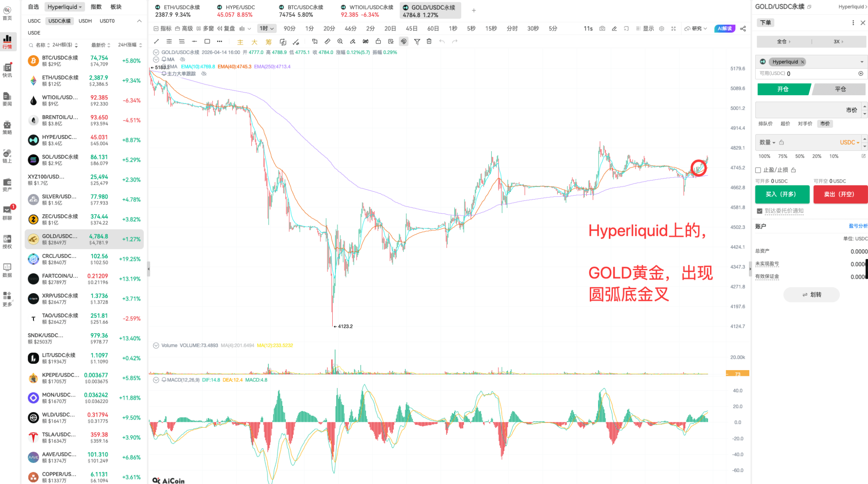The width and height of the screenshot is (868, 484).
Task: Select the magnet snap drawing tool
Action: (x=403, y=41)
